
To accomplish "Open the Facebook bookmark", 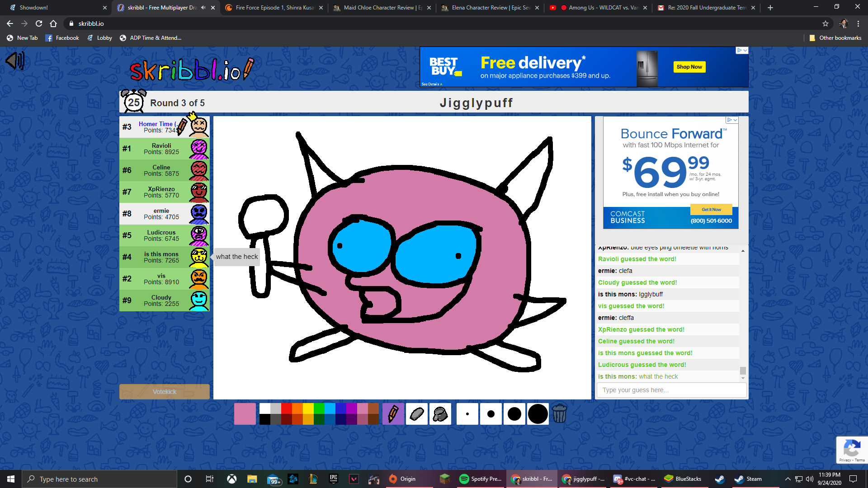I will pyautogui.click(x=62, y=38).
